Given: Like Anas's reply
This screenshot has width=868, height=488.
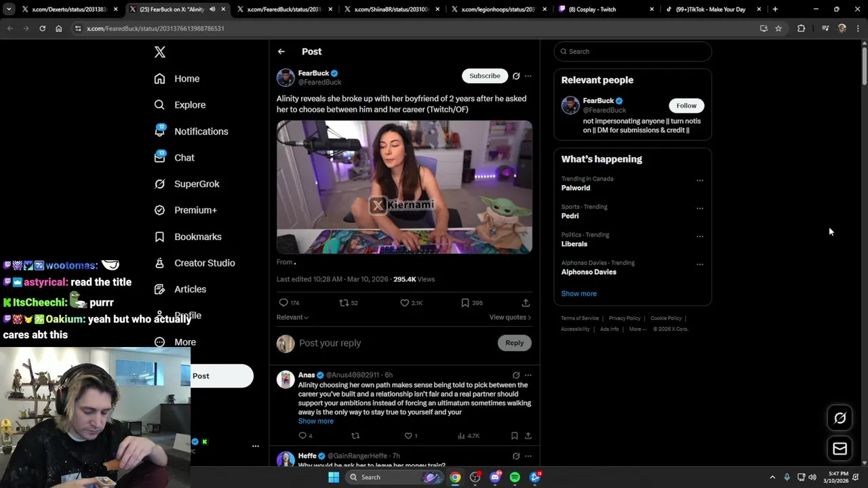Looking at the screenshot, I should point(411,436).
